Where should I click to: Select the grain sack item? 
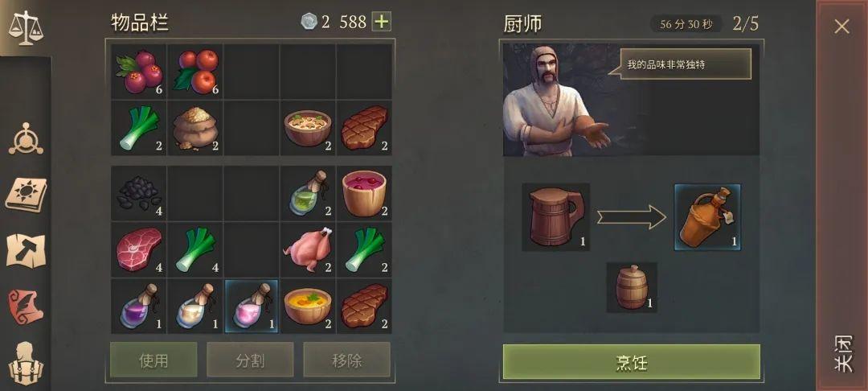194,128
